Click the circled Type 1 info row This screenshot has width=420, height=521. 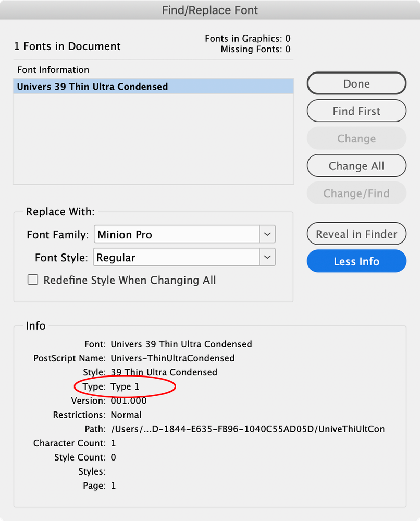[x=125, y=386]
